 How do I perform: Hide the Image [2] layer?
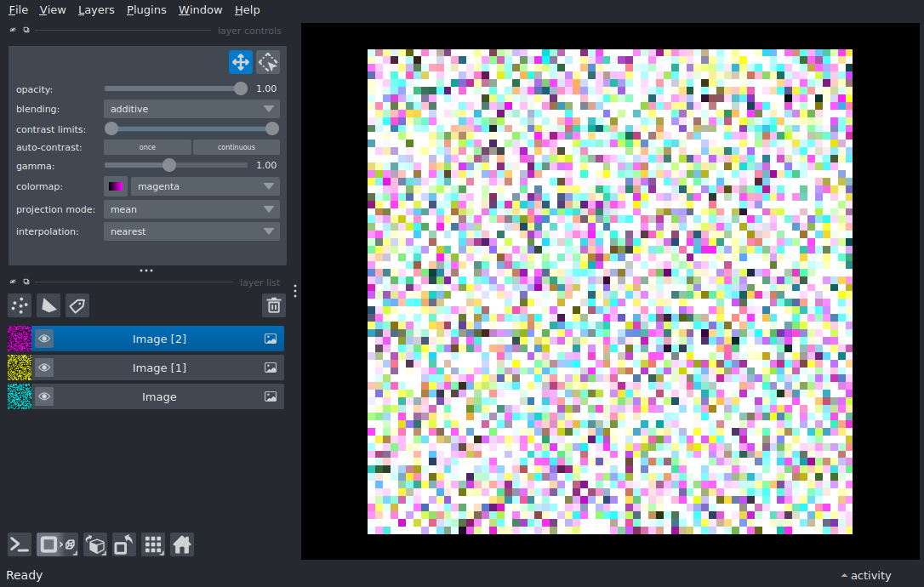[44, 339]
